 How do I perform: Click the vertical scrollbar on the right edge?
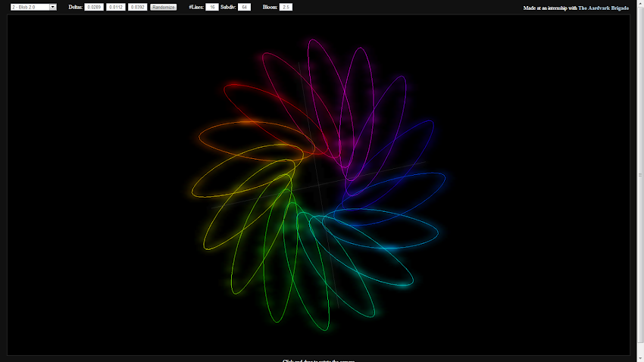(640, 174)
